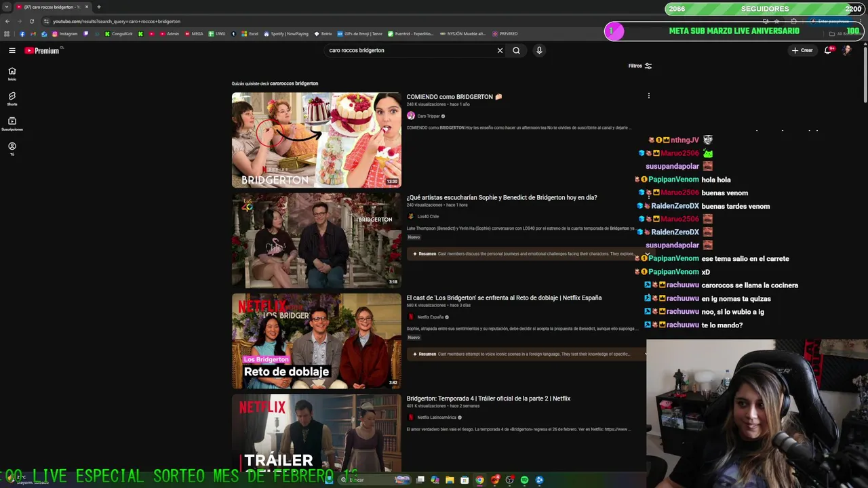The height and width of the screenshot is (488, 868).
Task: Open the account avatar menu
Action: click(847, 50)
